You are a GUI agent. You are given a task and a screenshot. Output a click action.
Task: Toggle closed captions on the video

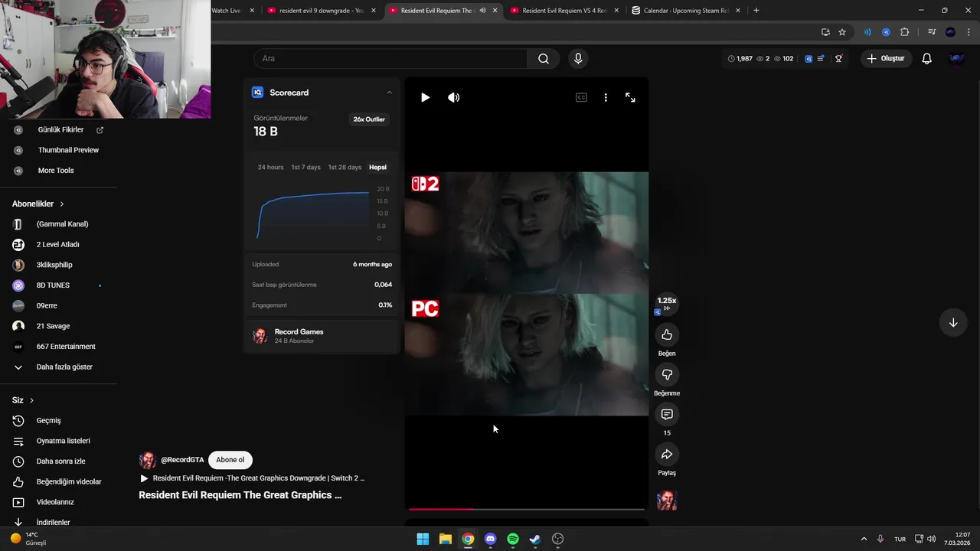581,97
